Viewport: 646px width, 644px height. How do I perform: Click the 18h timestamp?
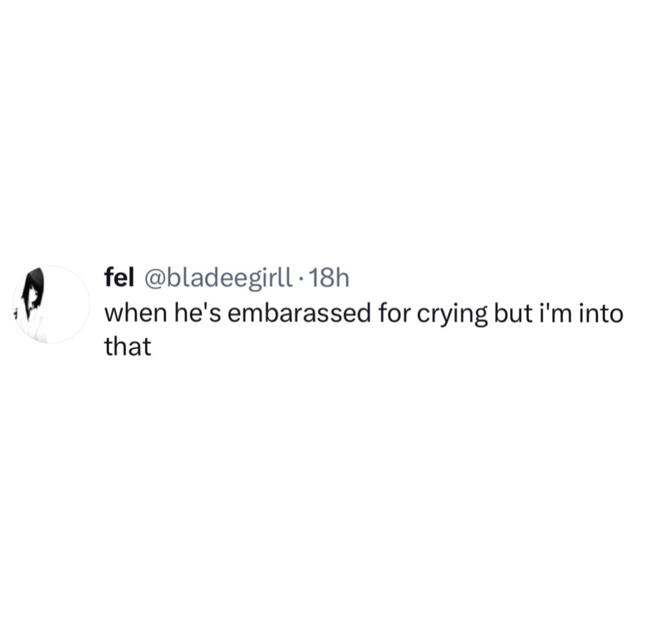[329, 278]
